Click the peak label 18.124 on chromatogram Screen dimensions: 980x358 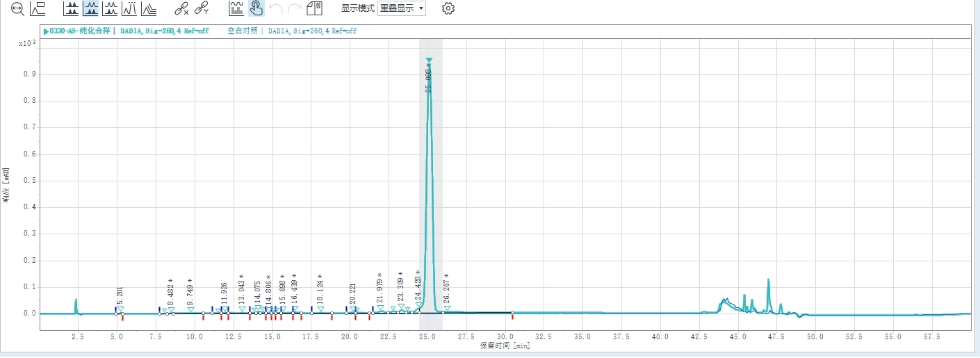coord(320,290)
